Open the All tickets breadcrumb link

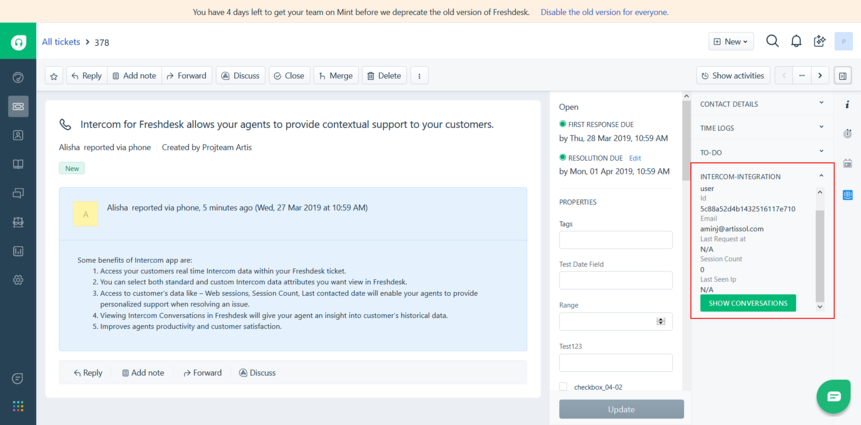point(61,42)
